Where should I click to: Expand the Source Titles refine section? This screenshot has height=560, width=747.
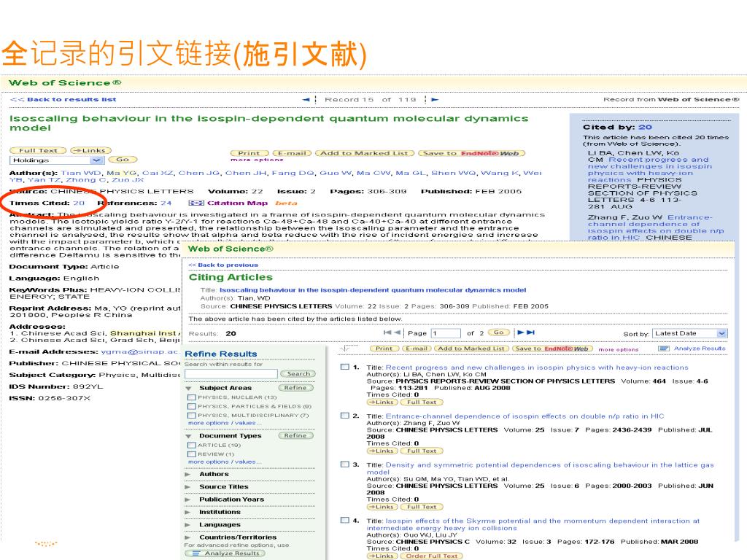click(188, 486)
